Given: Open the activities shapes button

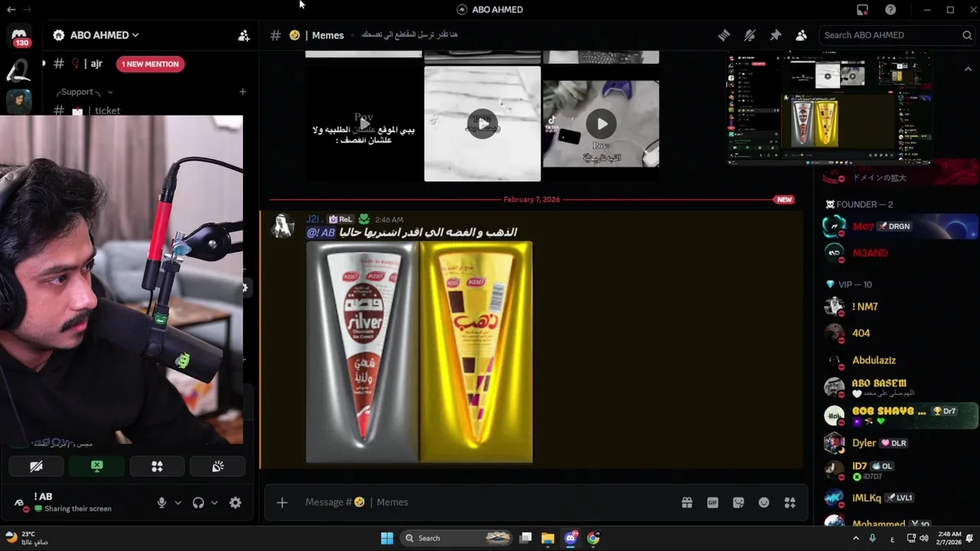Looking at the screenshot, I should 157,466.
